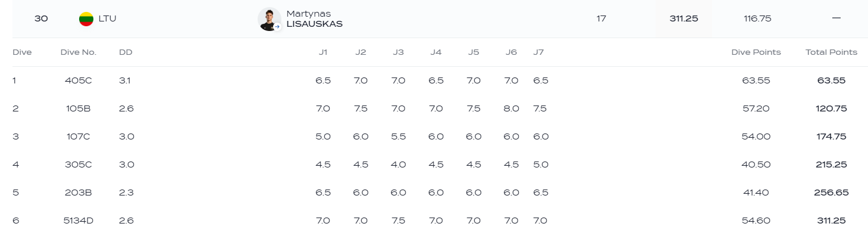Click the 256.65 running total for dive 5
Screen dimensions: 868x239
coord(831,193)
